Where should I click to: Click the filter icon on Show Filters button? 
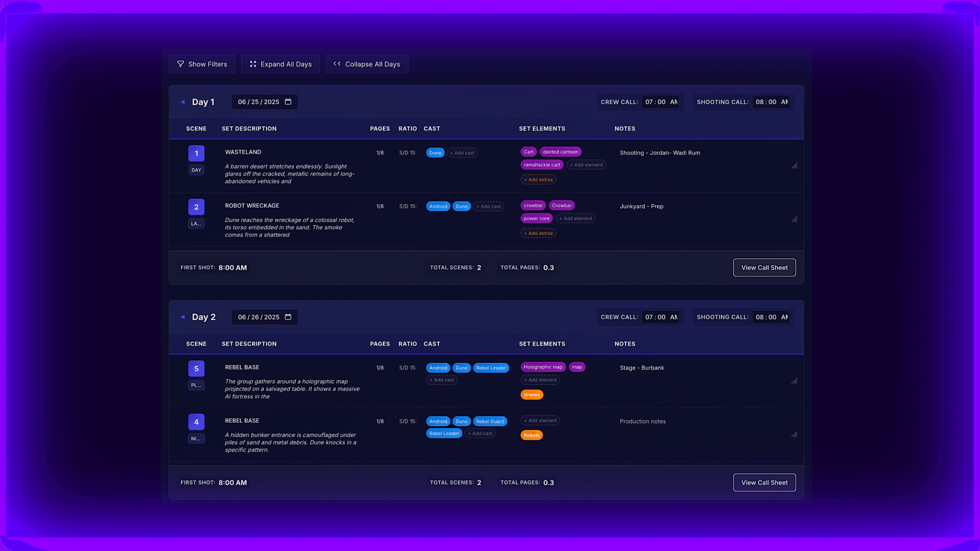click(x=180, y=64)
